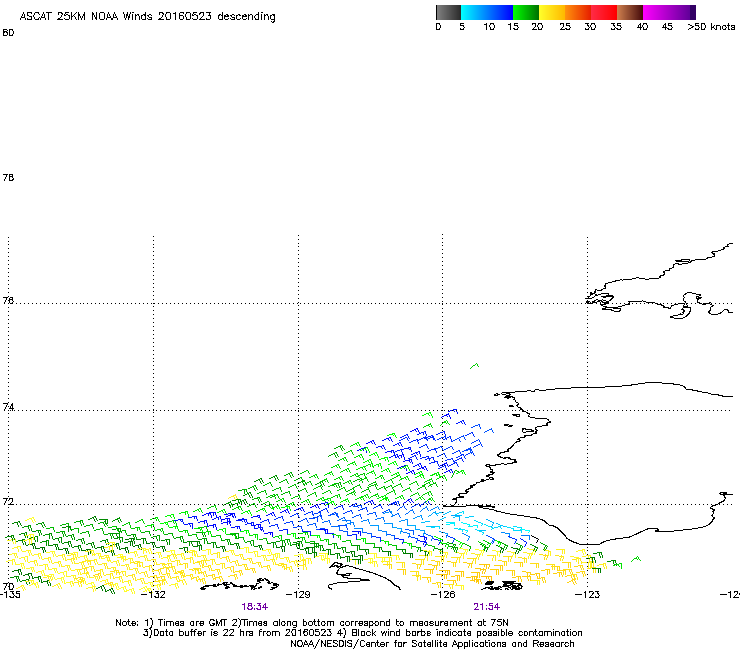Click the -135 longitude axis label

point(10,595)
